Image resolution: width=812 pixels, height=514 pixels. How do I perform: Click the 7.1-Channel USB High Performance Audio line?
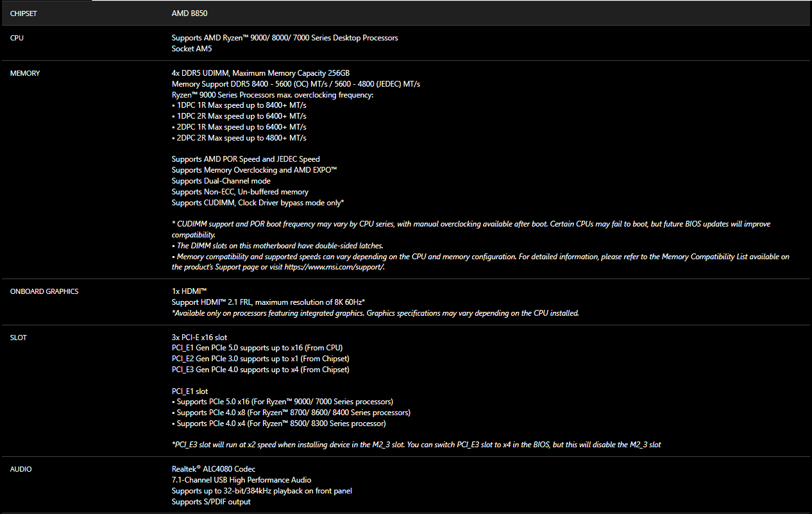click(242, 480)
